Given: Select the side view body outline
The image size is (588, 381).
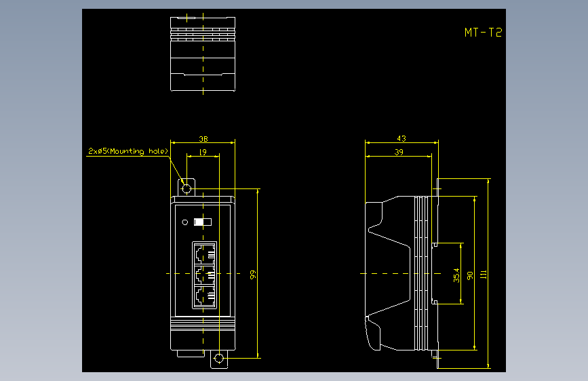Looking at the screenshot, I should [x=402, y=273].
